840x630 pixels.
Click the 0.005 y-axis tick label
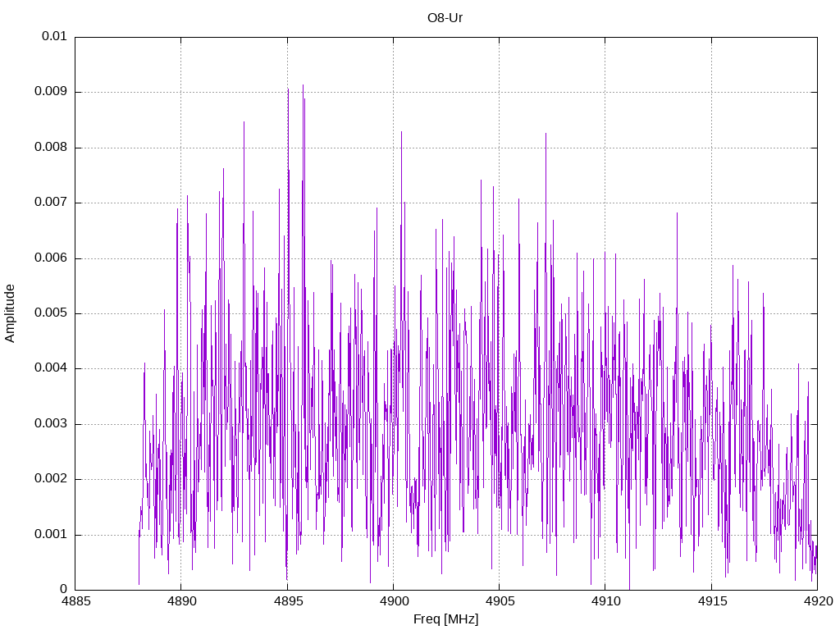coord(51,313)
